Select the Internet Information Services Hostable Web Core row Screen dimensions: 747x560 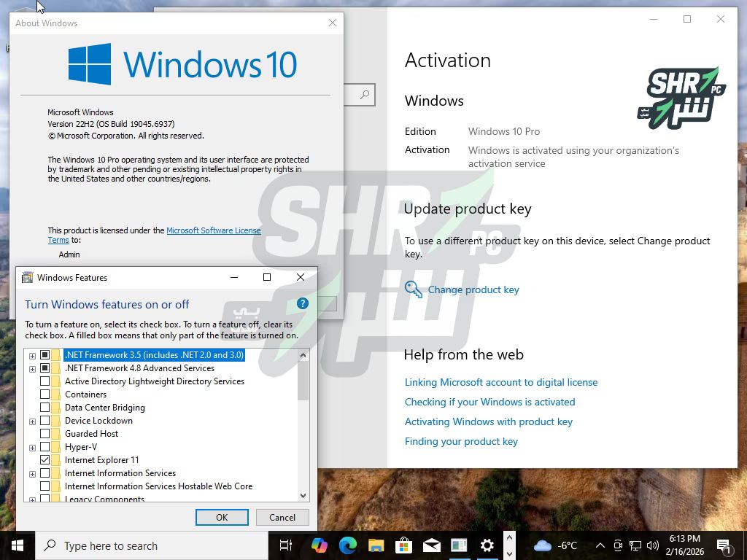point(158,486)
